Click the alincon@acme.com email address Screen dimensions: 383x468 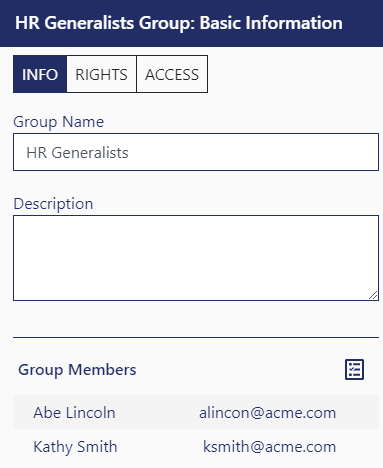click(x=267, y=413)
